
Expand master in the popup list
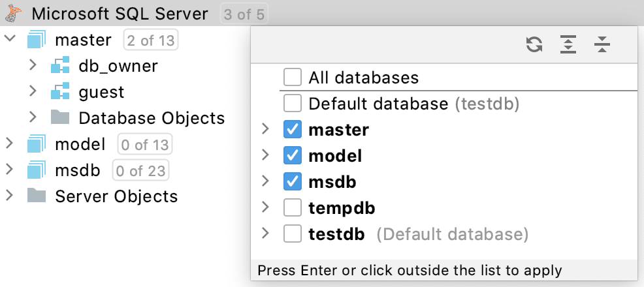[x=266, y=129]
